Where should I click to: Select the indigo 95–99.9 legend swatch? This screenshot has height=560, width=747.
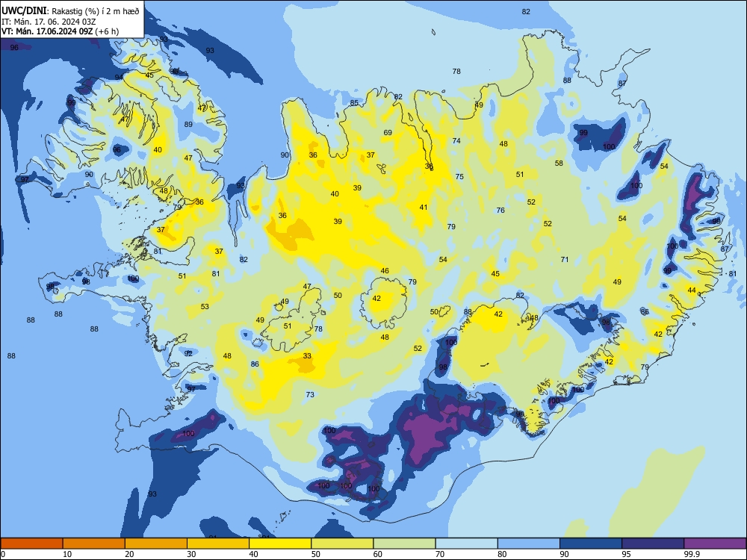(x=653, y=544)
